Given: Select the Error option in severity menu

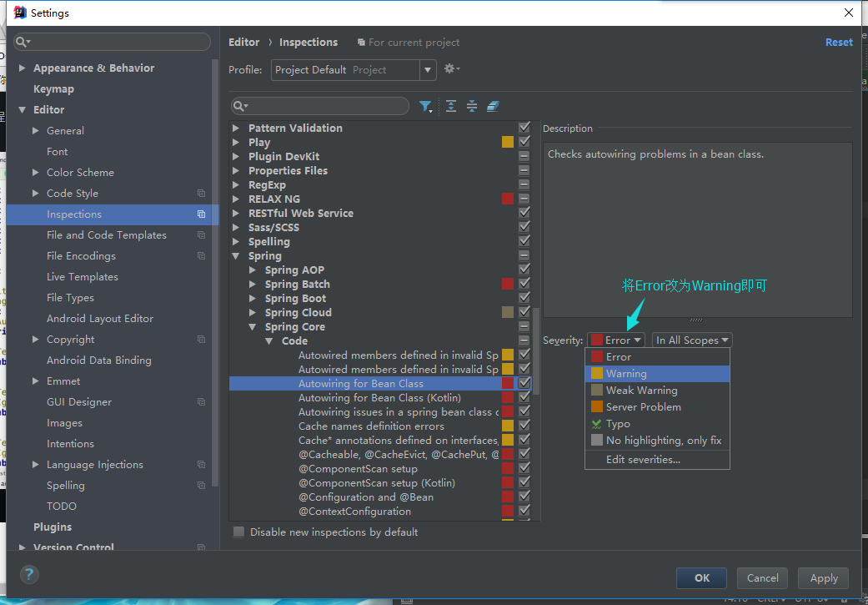Looking at the screenshot, I should [x=658, y=357].
